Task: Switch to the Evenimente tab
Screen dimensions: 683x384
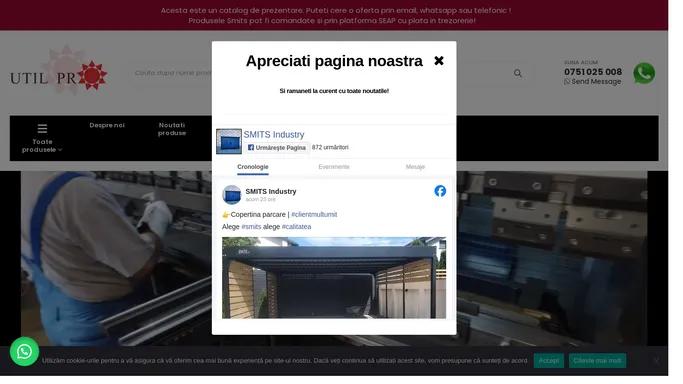Action: (334, 167)
